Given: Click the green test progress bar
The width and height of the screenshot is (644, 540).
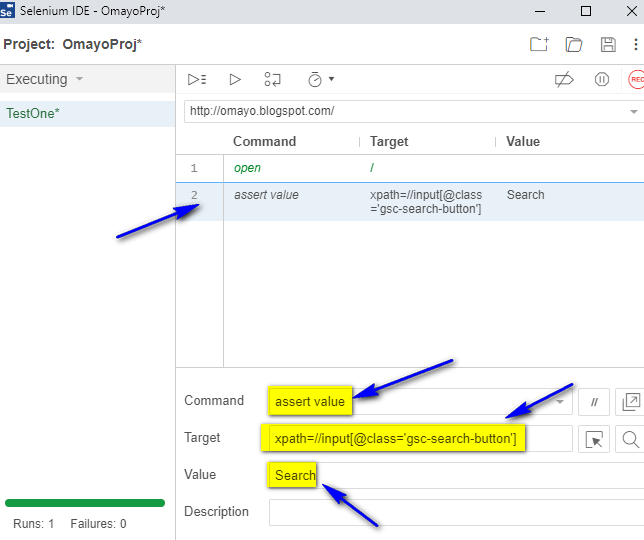Looking at the screenshot, I should 85,503.
